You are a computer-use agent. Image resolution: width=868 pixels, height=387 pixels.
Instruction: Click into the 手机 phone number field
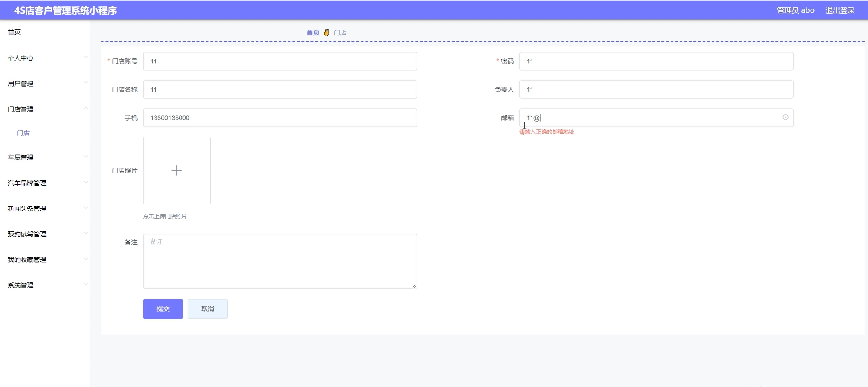click(x=279, y=118)
